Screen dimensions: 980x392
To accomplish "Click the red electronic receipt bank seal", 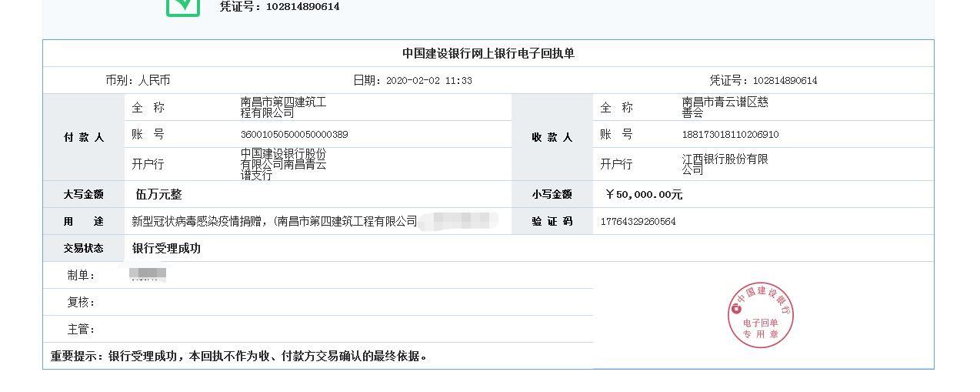I will tap(761, 315).
